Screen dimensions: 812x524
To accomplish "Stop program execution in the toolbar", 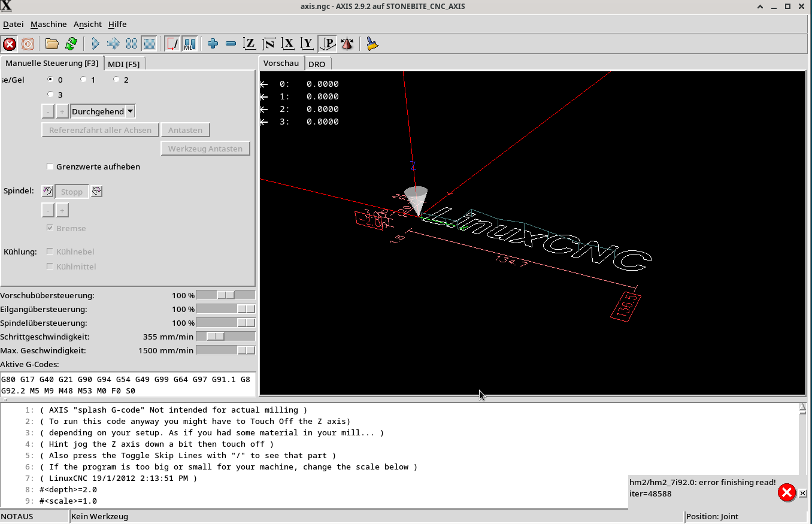I will [149, 44].
